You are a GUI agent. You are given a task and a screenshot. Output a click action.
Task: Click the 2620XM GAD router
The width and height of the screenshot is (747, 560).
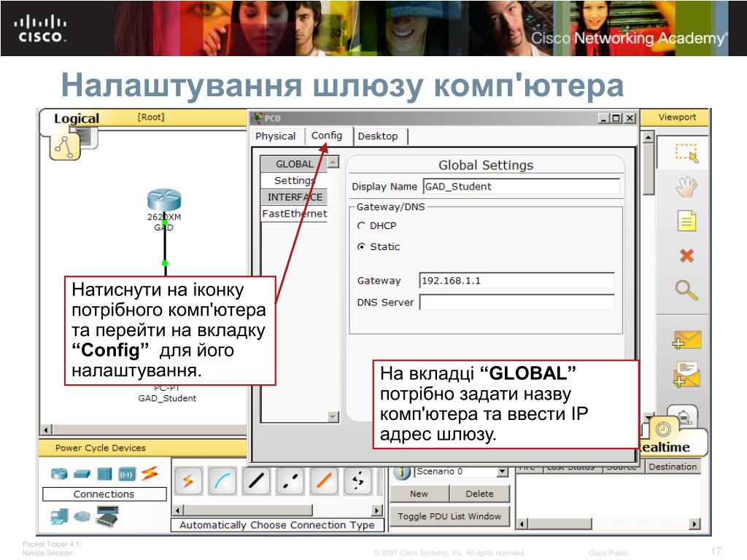pos(164,200)
